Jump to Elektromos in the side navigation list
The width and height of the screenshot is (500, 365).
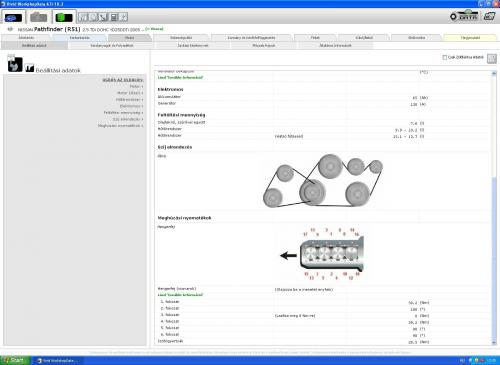pos(131,106)
